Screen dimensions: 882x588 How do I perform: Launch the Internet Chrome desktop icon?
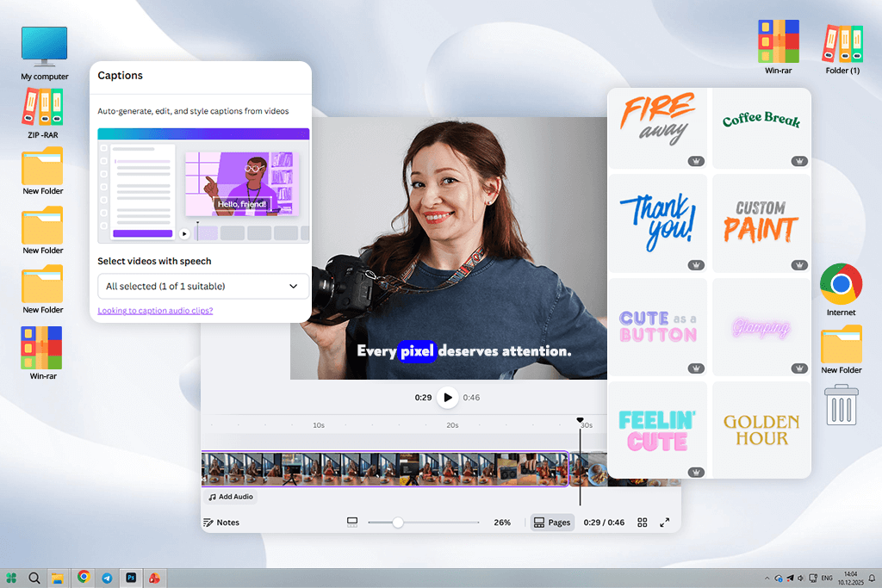click(x=841, y=289)
